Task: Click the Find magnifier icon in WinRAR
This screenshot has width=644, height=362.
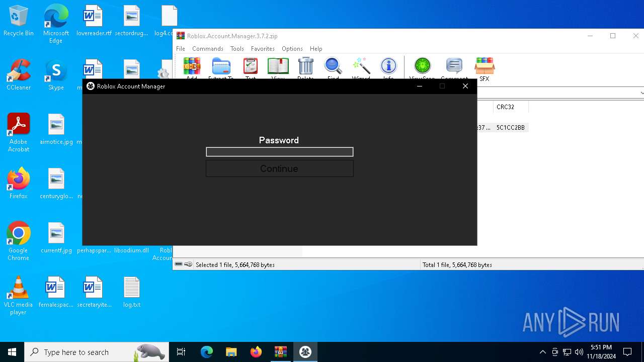Action: (x=333, y=66)
